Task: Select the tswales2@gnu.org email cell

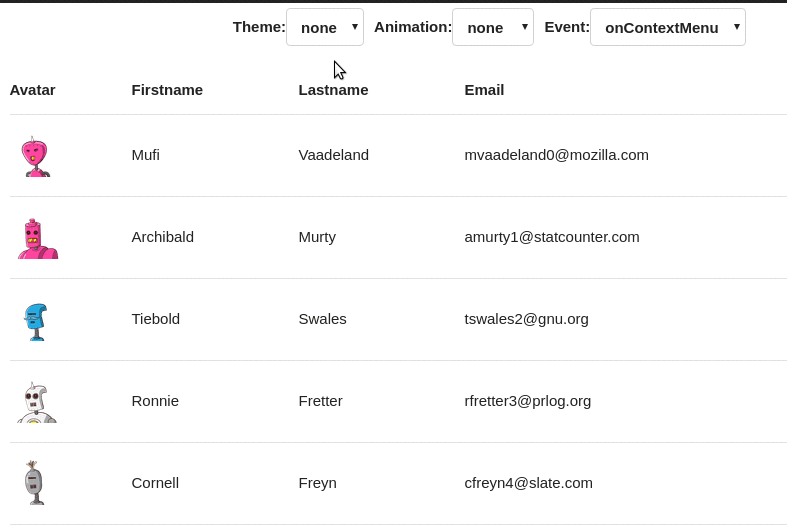Action: [x=526, y=318]
